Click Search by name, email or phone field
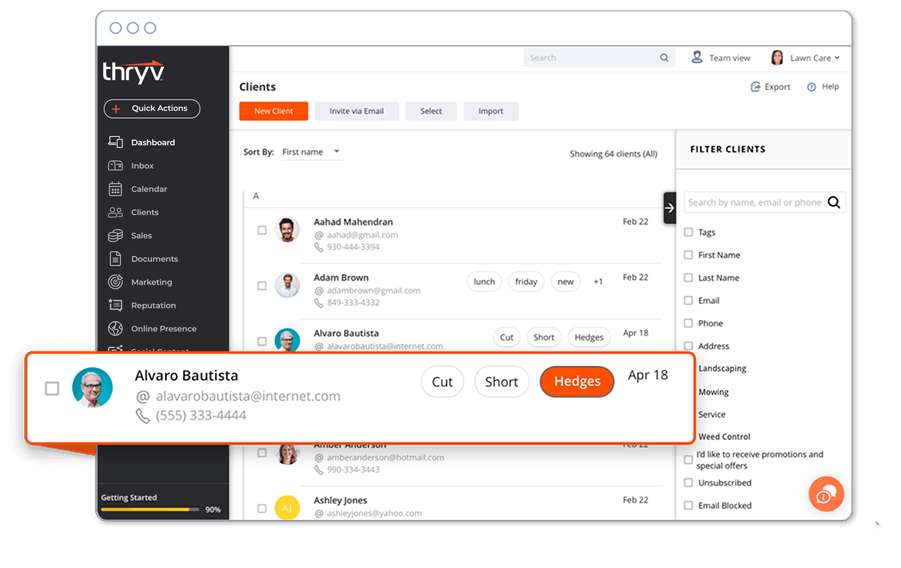 pyautogui.click(x=764, y=202)
